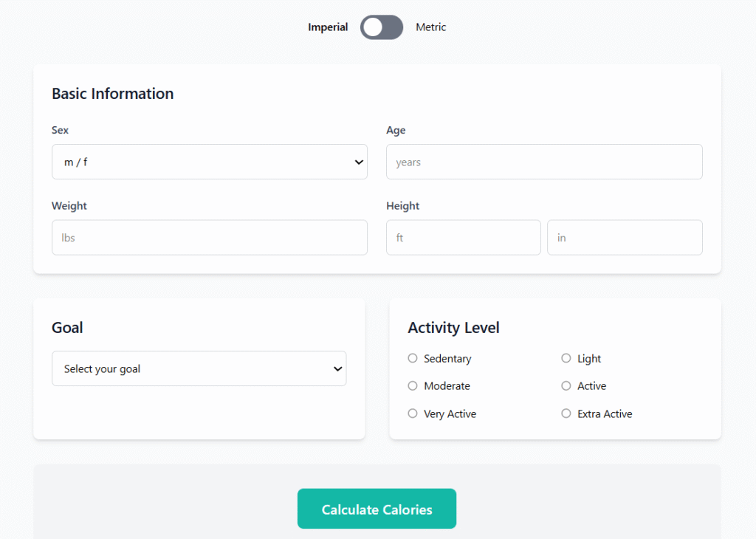Click the Height field label
The height and width of the screenshot is (539, 756).
click(402, 206)
